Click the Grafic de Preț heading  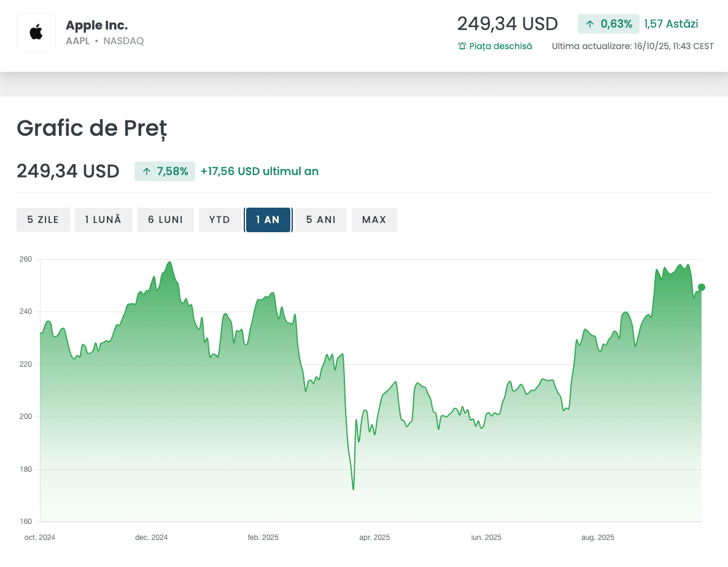(x=91, y=128)
